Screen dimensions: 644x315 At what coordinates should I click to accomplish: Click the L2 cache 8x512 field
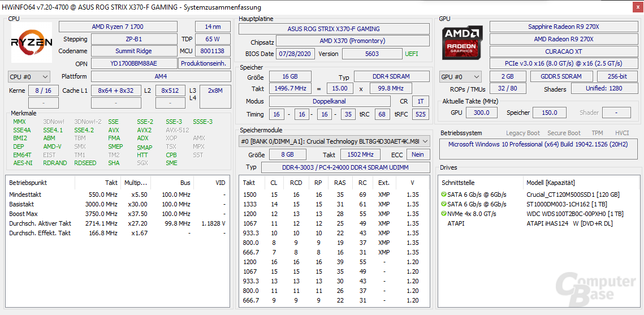(x=170, y=90)
